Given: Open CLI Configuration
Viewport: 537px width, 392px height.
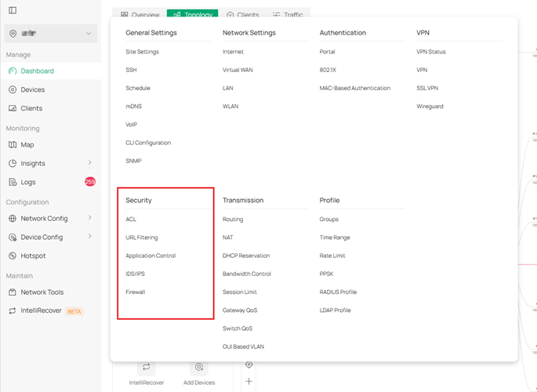Looking at the screenshot, I should click(148, 143).
